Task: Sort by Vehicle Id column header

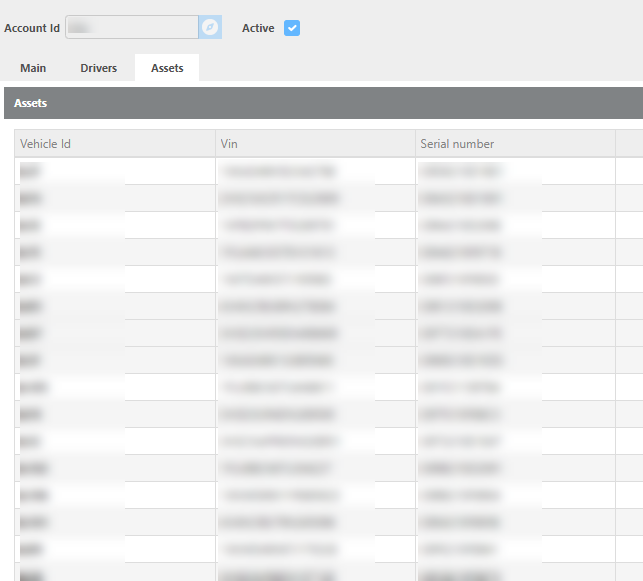Action: (115, 144)
